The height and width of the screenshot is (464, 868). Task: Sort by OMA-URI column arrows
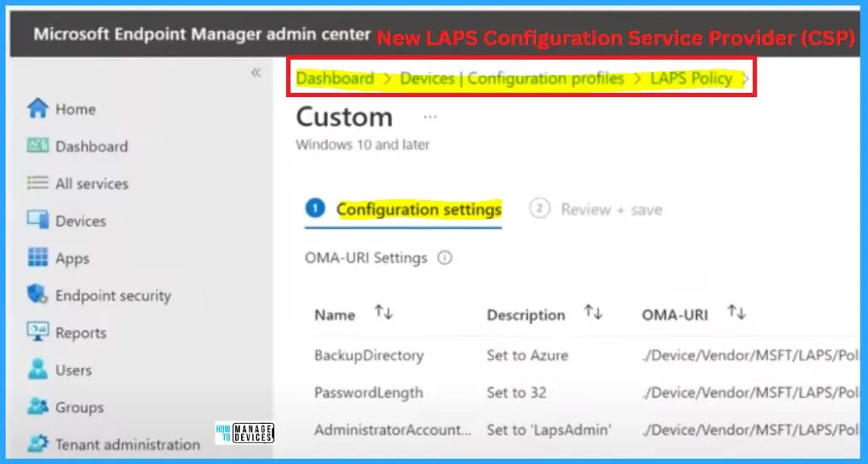coord(737,313)
